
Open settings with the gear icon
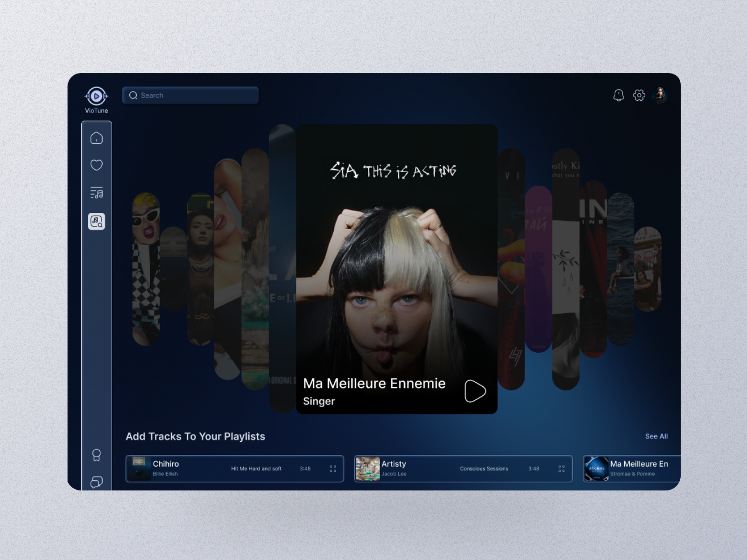pos(639,95)
